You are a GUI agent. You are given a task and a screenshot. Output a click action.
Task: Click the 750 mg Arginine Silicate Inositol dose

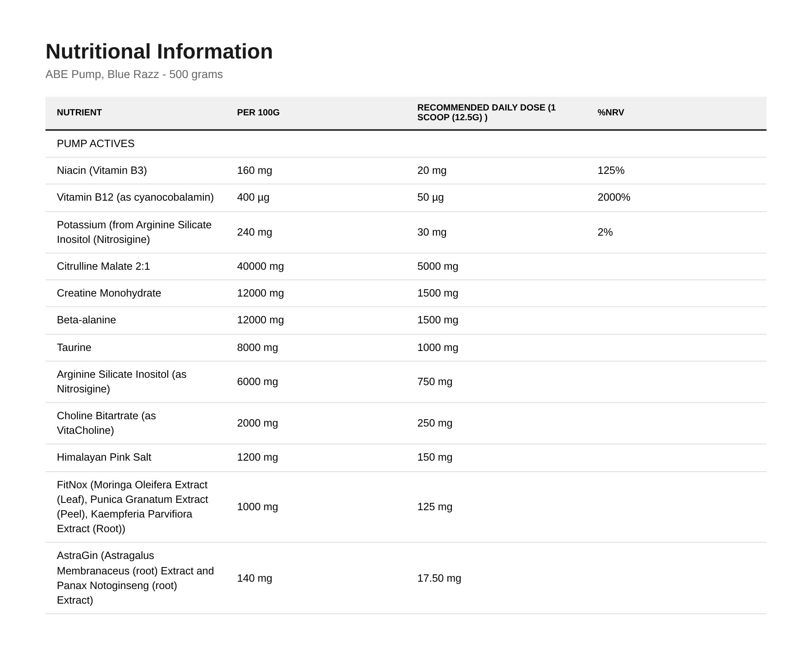coord(435,382)
